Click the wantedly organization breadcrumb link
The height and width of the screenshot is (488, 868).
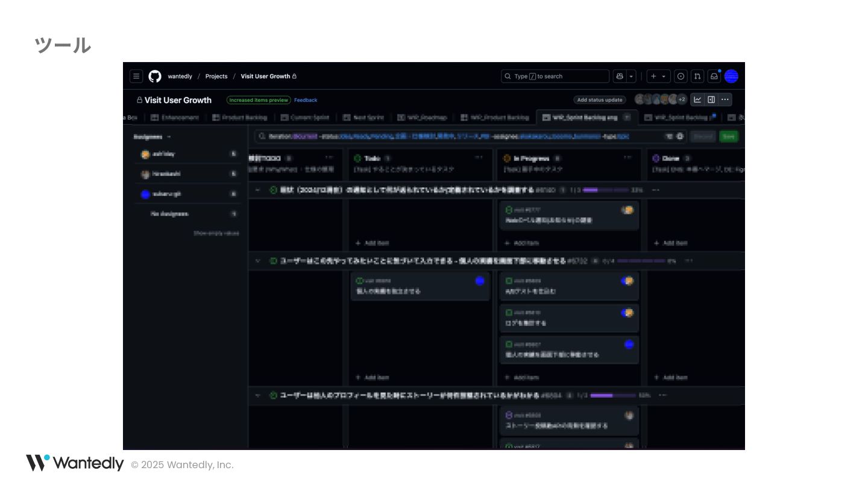pos(180,77)
